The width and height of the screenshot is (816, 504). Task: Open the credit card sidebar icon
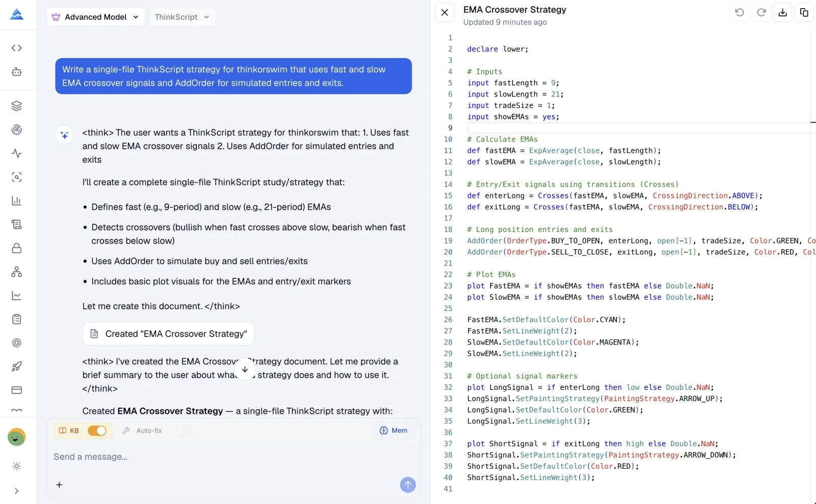click(17, 390)
